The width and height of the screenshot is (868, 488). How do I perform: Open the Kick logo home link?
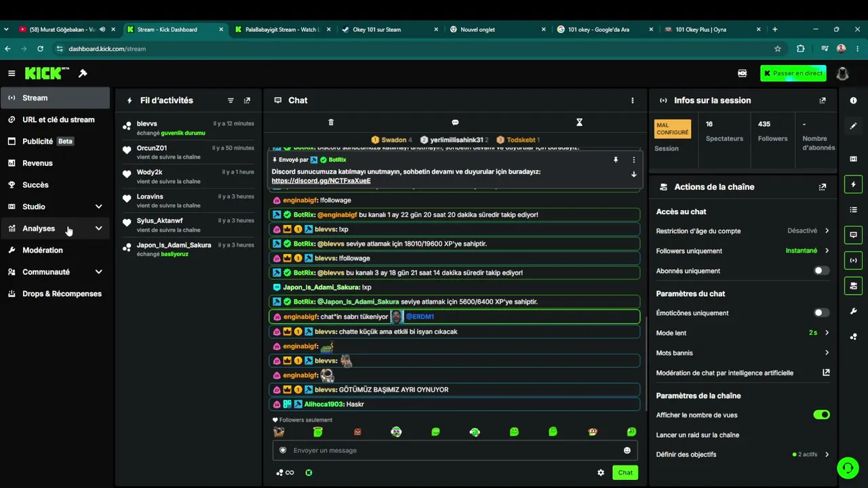point(47,73)
